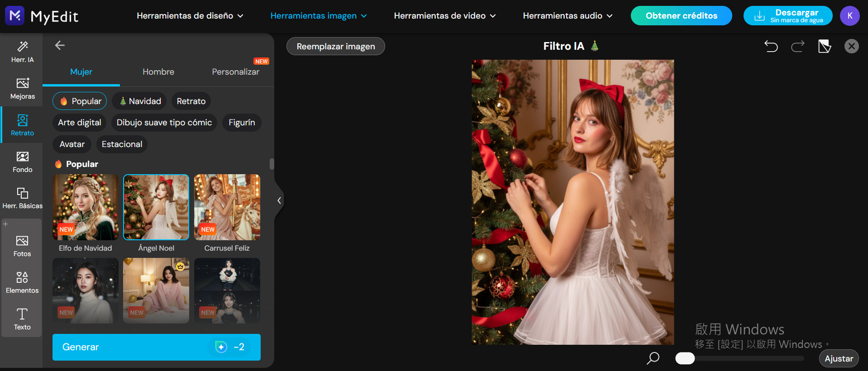Choose the Ángel Noel style thumbnail

click(x=156, y=207)
